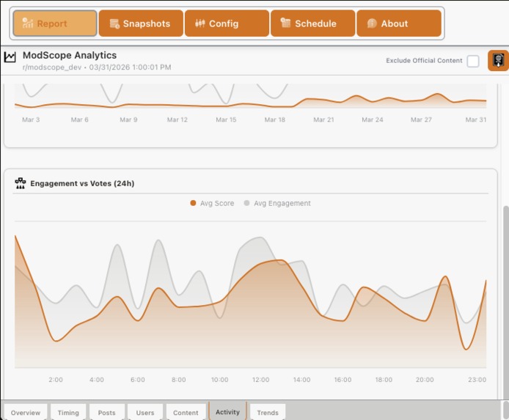Open the Trends bottom tab
The height and width of the screenshot is (420, 509).
click(268, 412)
